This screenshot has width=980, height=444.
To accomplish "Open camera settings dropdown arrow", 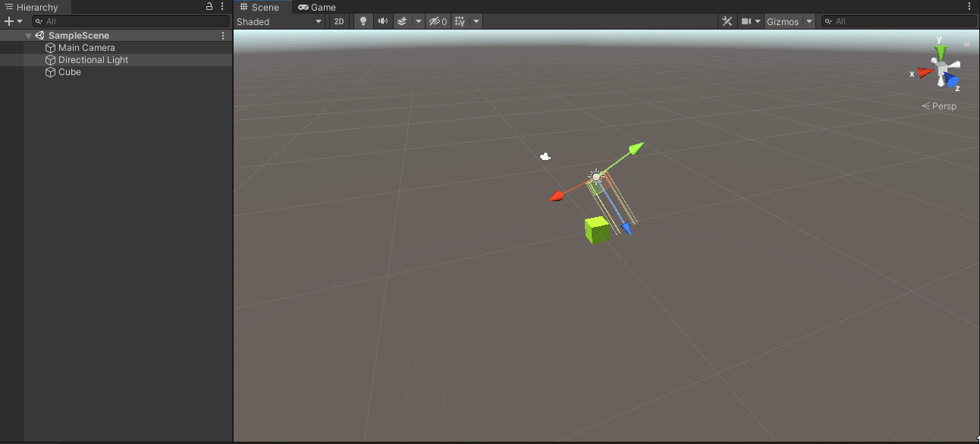I will (x=758, y=21).
